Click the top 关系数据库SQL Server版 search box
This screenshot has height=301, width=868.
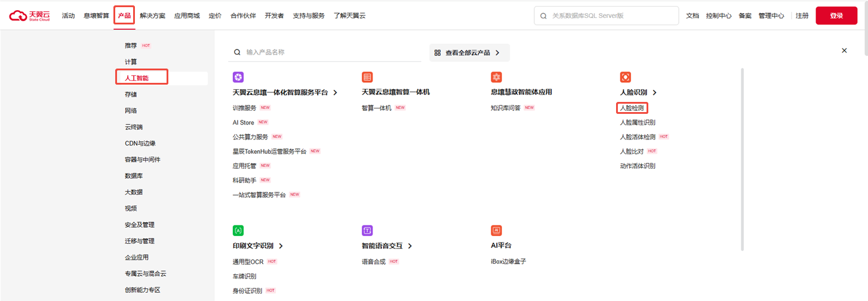point(607,15)
